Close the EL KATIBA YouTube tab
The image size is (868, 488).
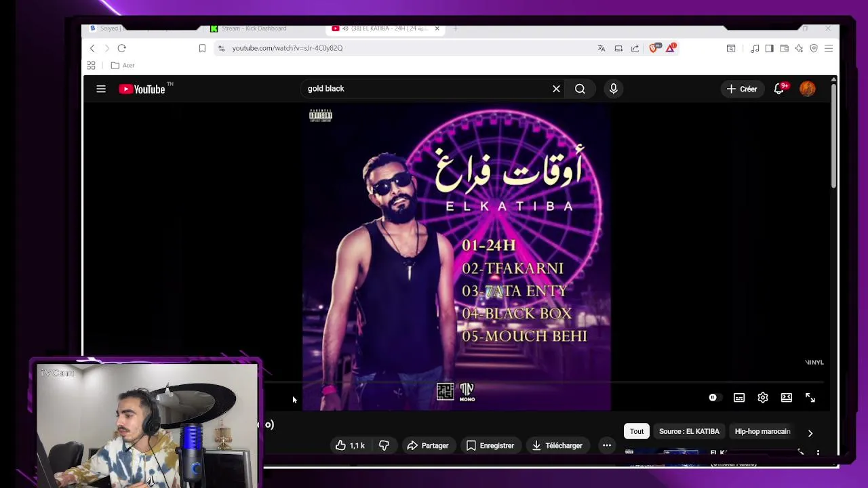[437, 28]
